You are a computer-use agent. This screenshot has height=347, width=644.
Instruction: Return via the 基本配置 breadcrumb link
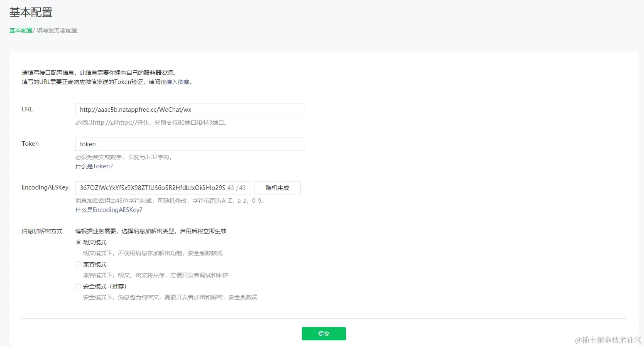(20, 30)
